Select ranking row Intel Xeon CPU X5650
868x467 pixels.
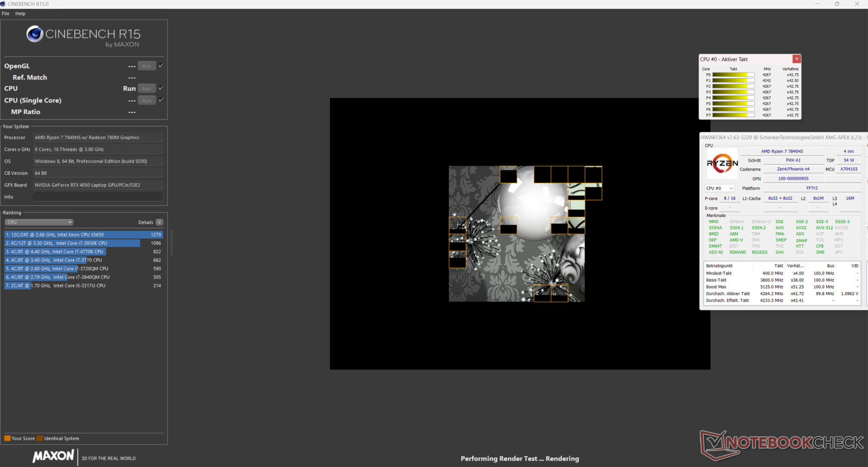point(84,235)
